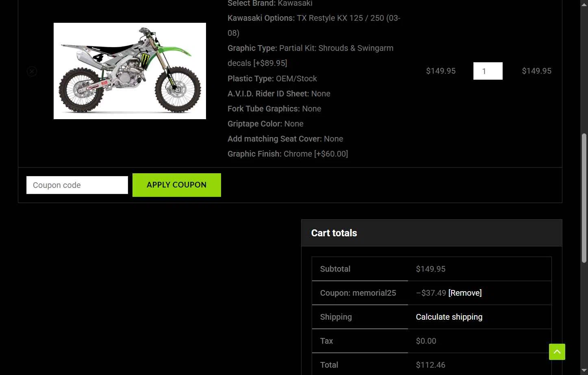
Task: Click the Fork Tube Graphics: None text
Action: tap(274, 109)
